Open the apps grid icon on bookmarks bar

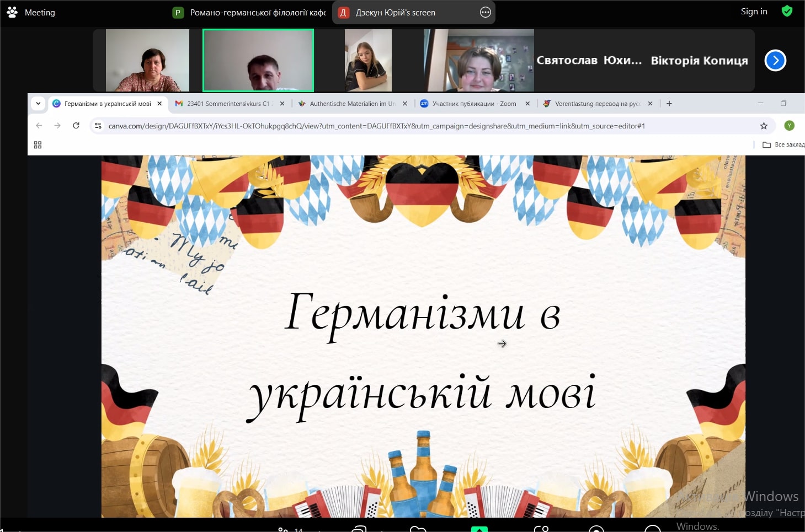click(x=38, y=145)
